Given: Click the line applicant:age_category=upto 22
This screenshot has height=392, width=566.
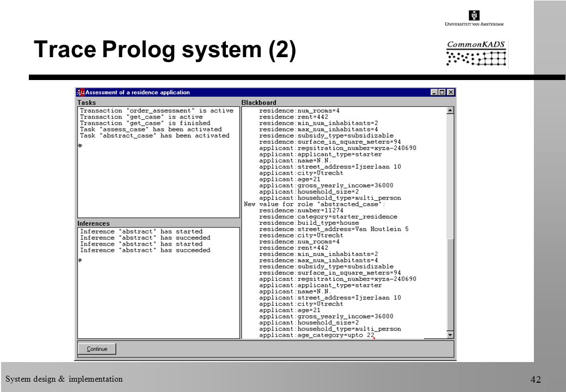Looking at the screenshot, I should pos(317,335).
